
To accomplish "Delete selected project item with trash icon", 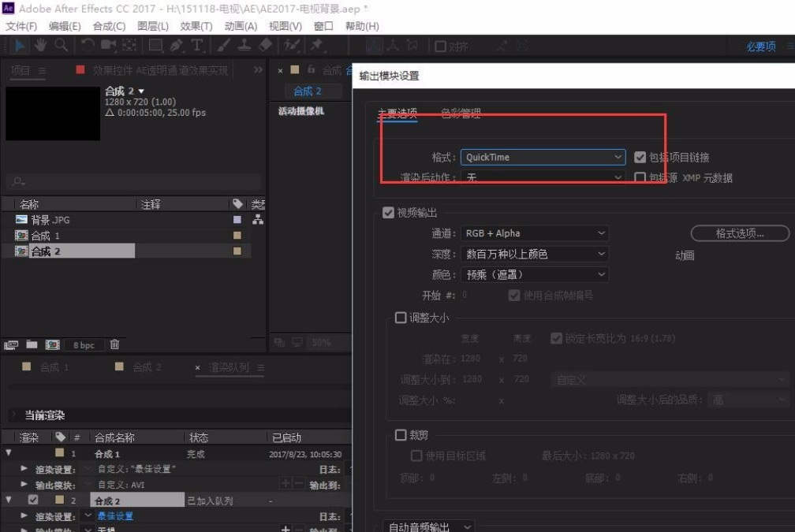I will click(x=114, y=344).
